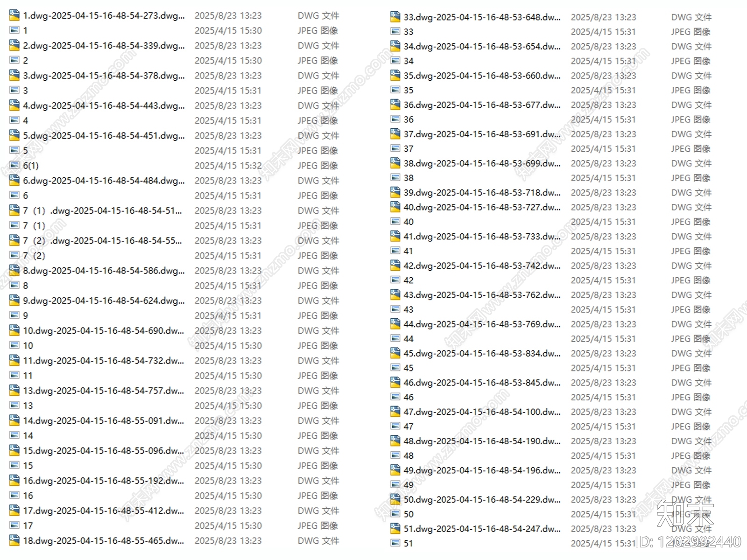Viewport: 747px width, 560px height.
Task: Click the JPEG file named 11
Action: click(x=28, y=376)
